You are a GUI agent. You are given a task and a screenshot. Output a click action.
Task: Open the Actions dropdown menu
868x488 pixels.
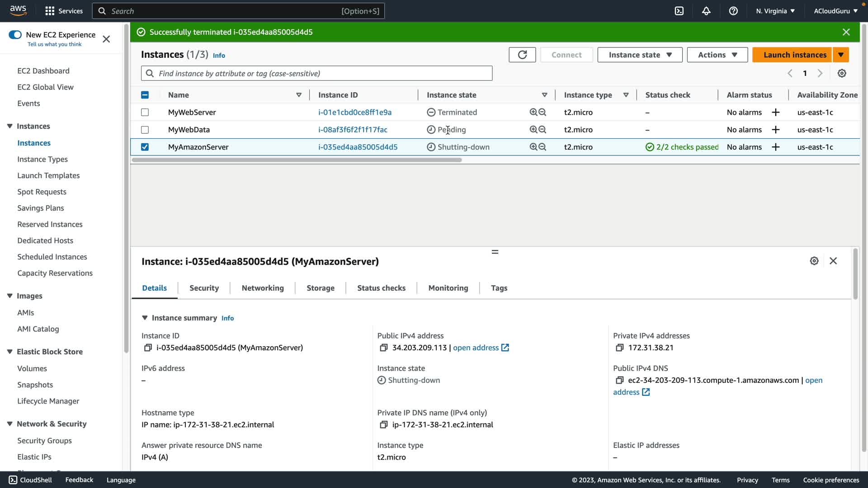click(717, 55)
